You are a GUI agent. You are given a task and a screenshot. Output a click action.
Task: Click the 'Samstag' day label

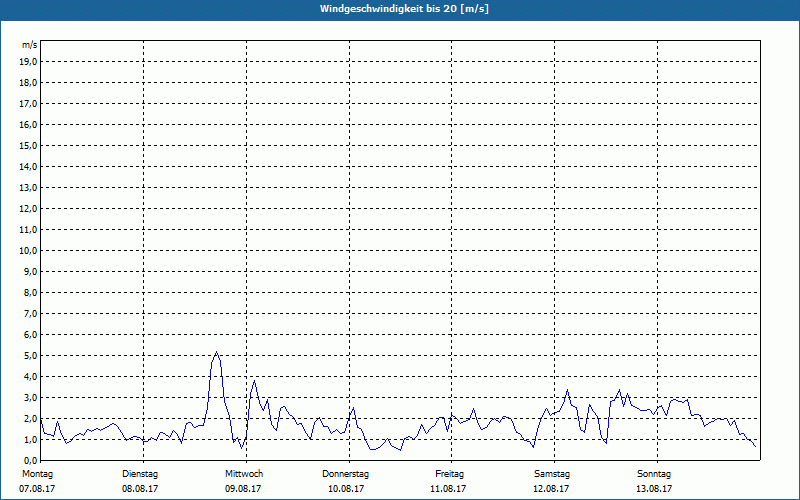pos(552,474)
